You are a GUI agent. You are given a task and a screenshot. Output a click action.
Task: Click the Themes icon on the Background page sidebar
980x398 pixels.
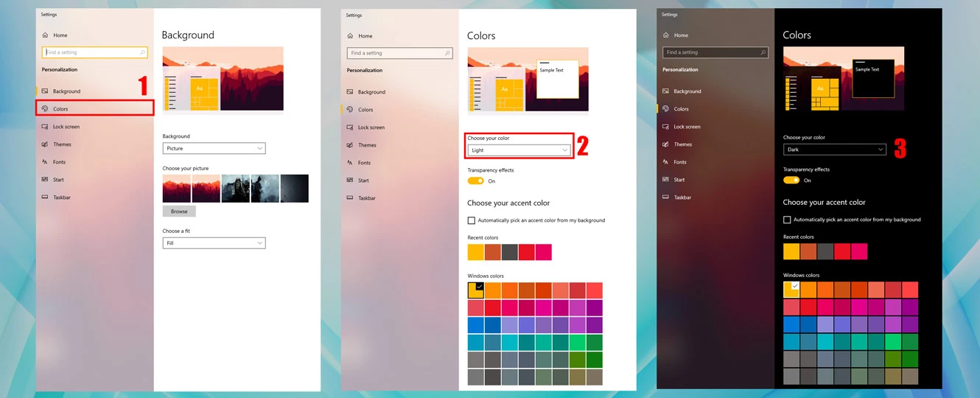[x=45, y=144]
